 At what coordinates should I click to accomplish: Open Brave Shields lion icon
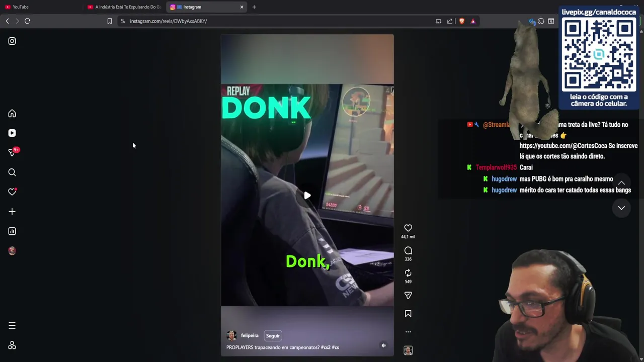click(461, 21)
